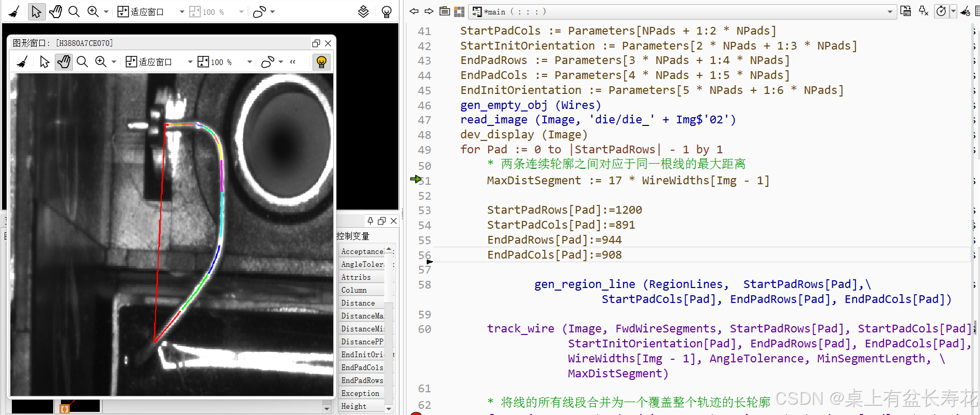Screen dimensions: 980x415
Task: Click the clipboard procedure icon
Action: 444,11
